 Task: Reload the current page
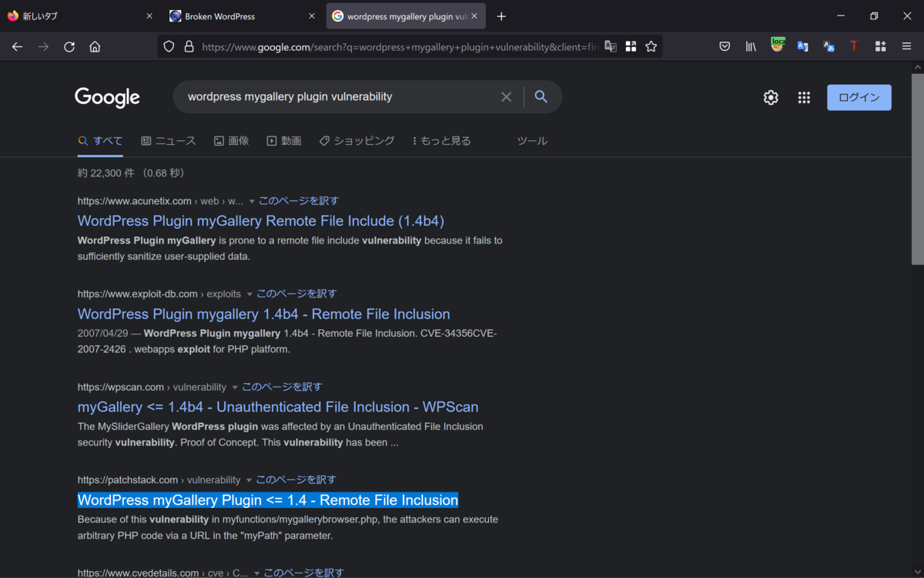(69, 46)
